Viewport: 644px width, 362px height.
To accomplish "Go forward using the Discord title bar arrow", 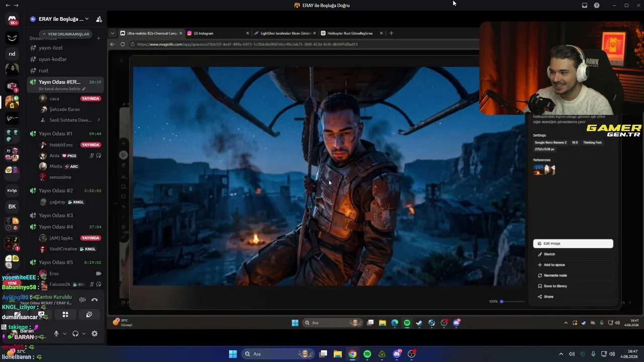I will coord(16,6).
